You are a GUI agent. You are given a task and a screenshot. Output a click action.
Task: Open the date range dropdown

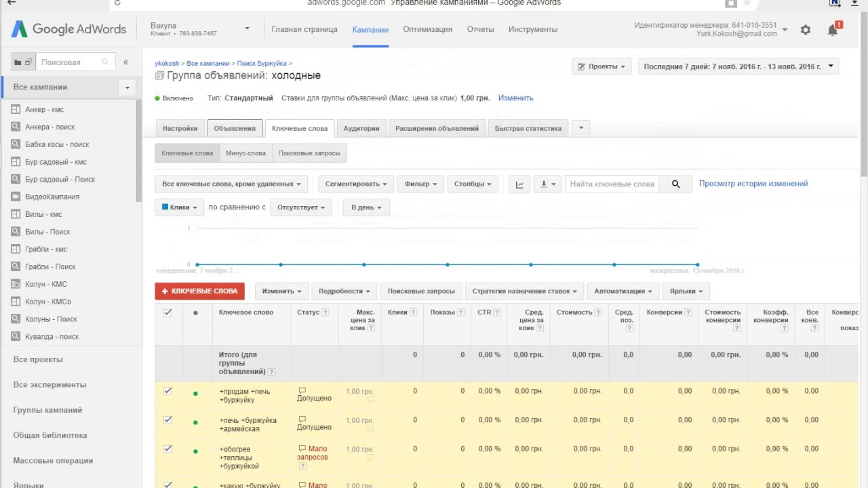[x=738, y=66]
